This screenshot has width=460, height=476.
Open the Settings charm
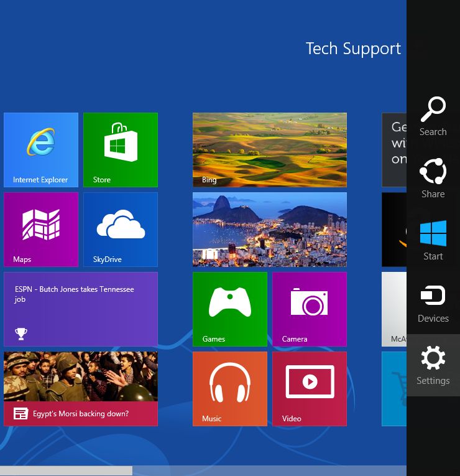(433, 365)
